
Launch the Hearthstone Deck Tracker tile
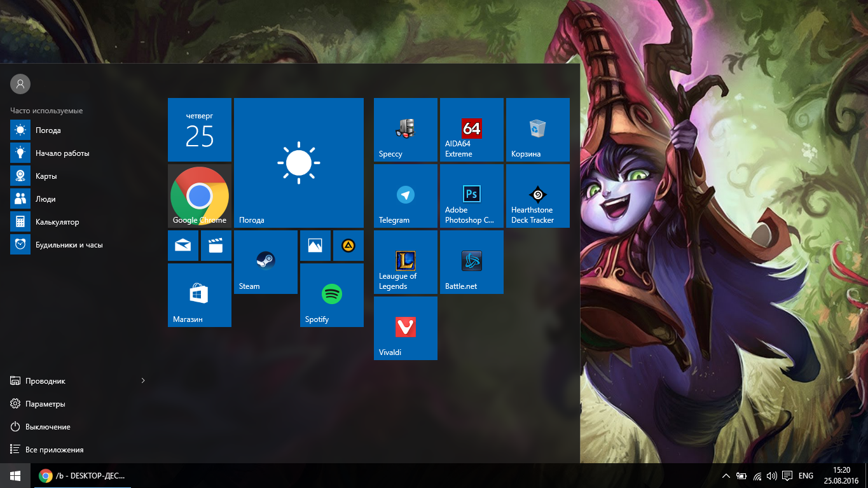(538, 196)
